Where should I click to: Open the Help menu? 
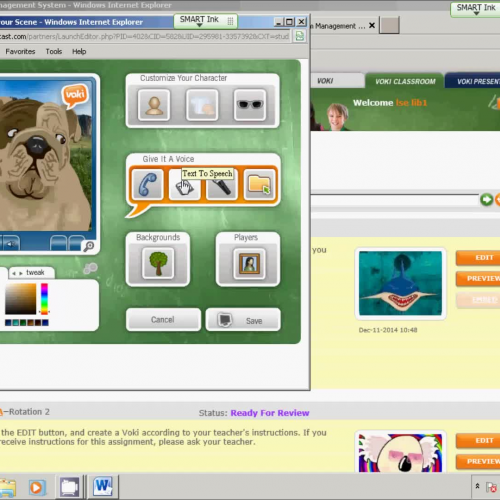79,52
